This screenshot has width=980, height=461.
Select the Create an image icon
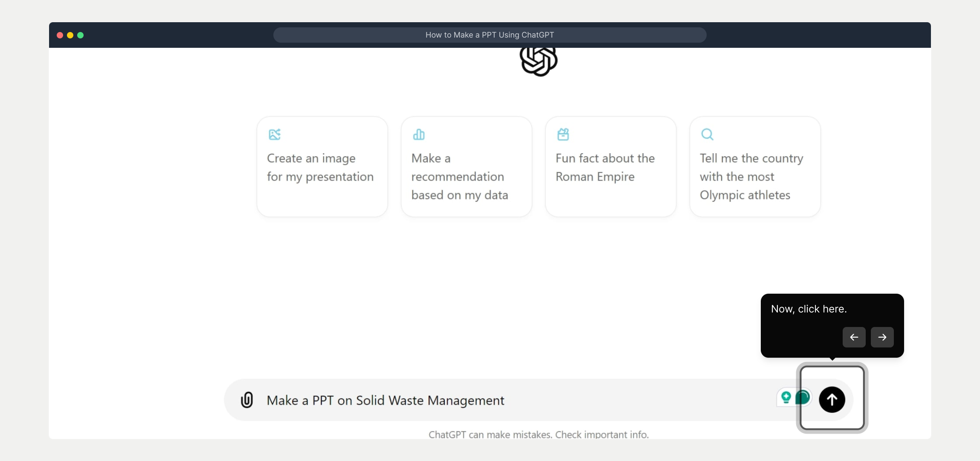pos(274,134)
